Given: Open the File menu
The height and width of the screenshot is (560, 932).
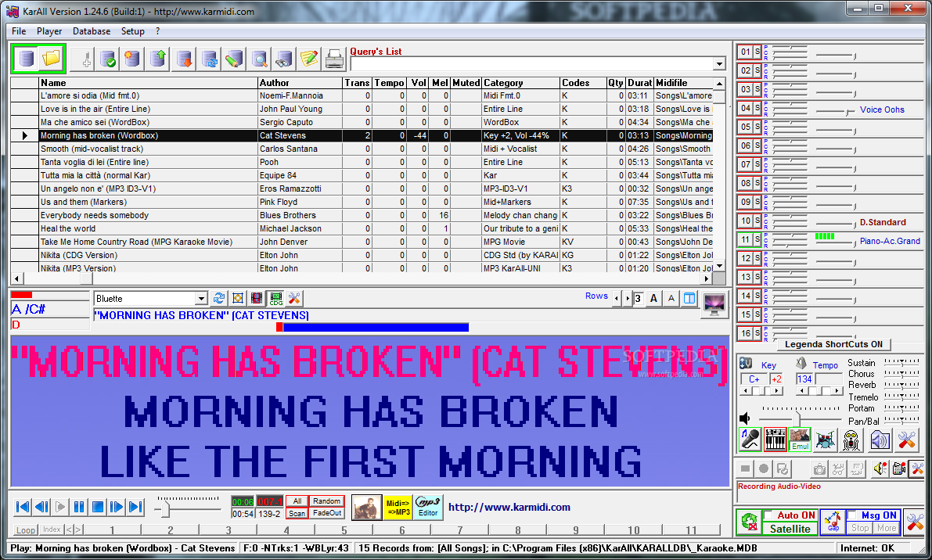Looking at the screenshot, I should point(19,31).
